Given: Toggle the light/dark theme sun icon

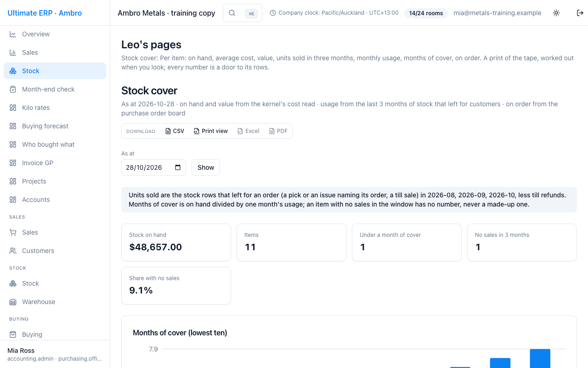Looking at the screenshot, I should tap(556, 13).
